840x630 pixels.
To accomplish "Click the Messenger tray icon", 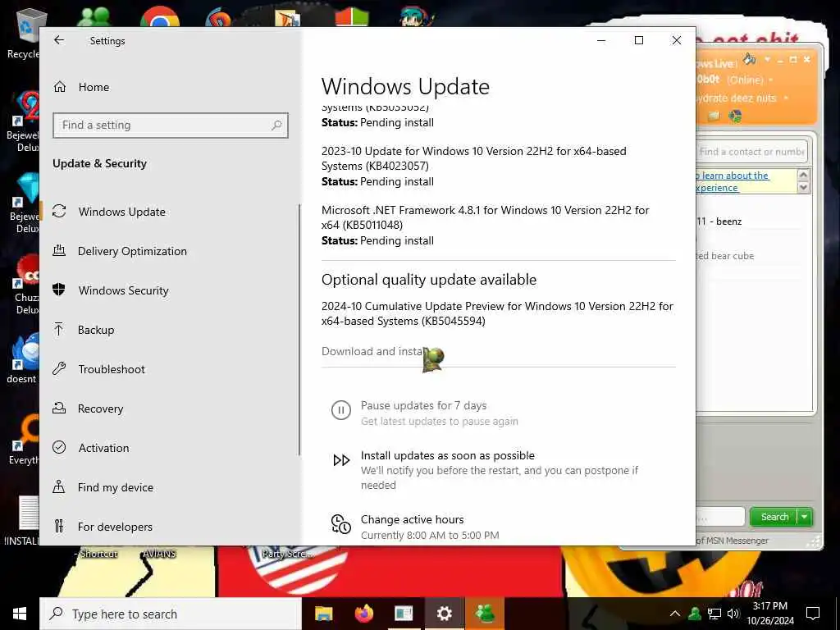I will click(695, 614).
